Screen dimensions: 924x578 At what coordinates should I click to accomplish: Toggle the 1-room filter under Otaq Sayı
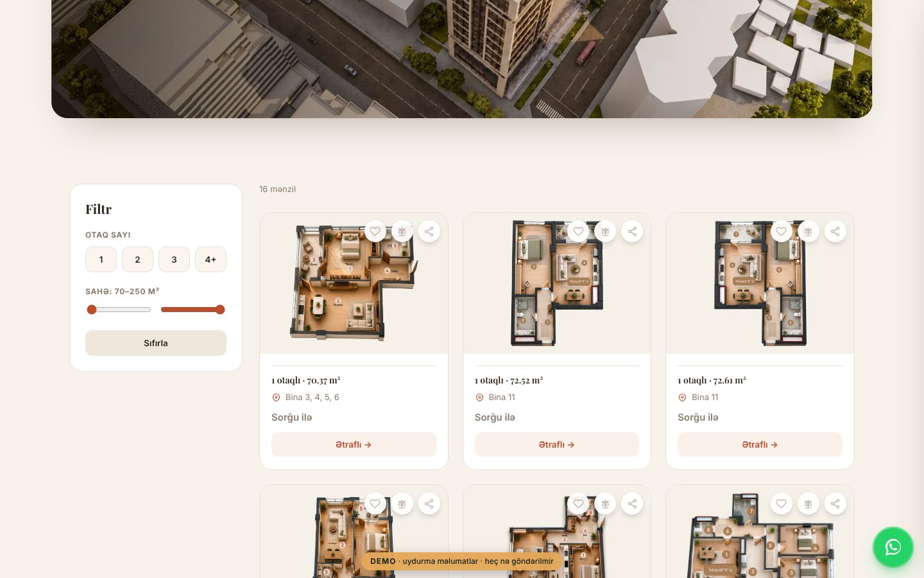coord(101,259)
